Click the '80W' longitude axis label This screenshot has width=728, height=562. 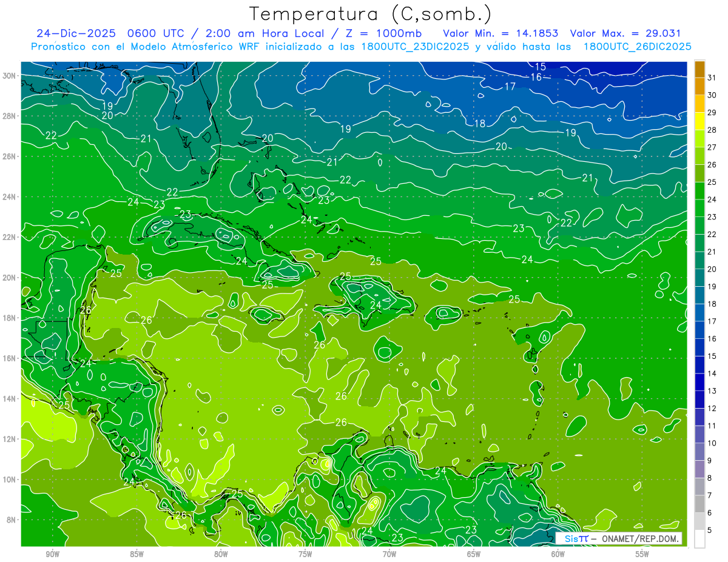coord(221,554)
